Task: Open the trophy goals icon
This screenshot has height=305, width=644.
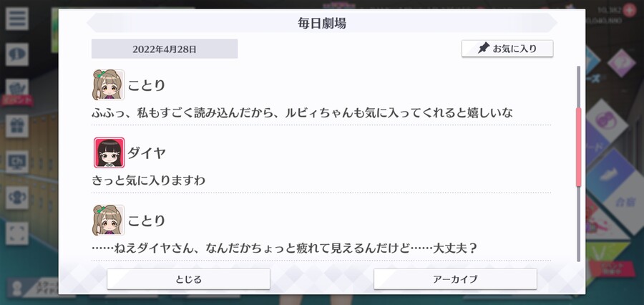Action: point(17,198)
